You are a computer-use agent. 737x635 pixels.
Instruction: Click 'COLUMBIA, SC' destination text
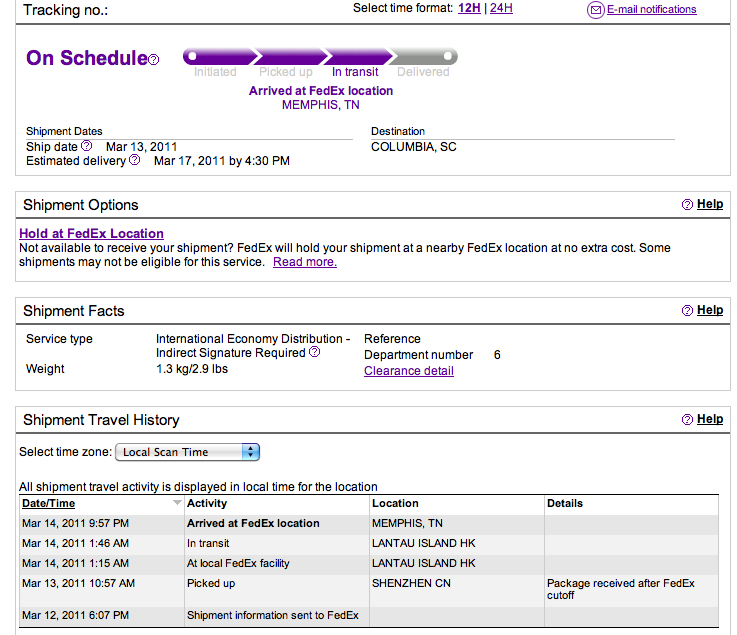click(x=414, y=147)
